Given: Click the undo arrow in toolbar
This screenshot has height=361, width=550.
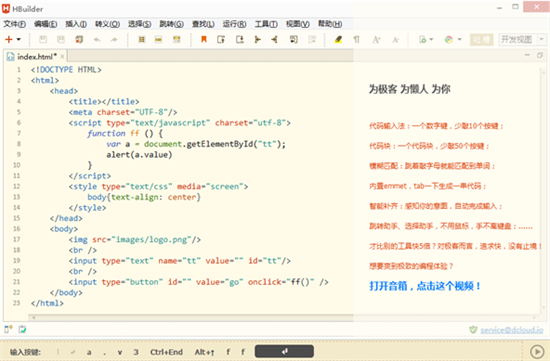Looking at the screenshot, I should tap(97, 40).
